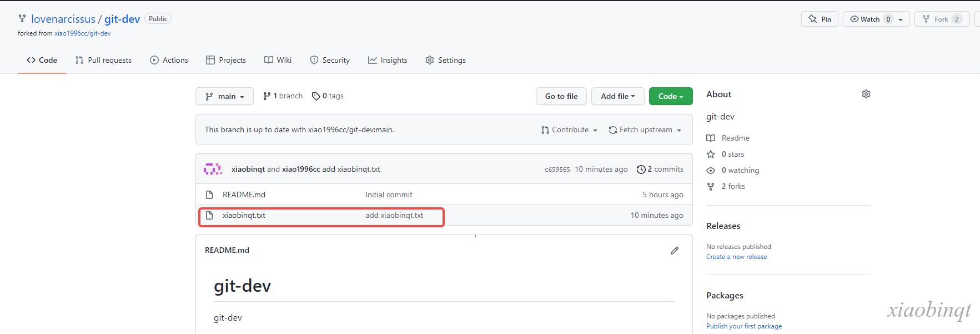Click the README.md file icon

[209, 195]
